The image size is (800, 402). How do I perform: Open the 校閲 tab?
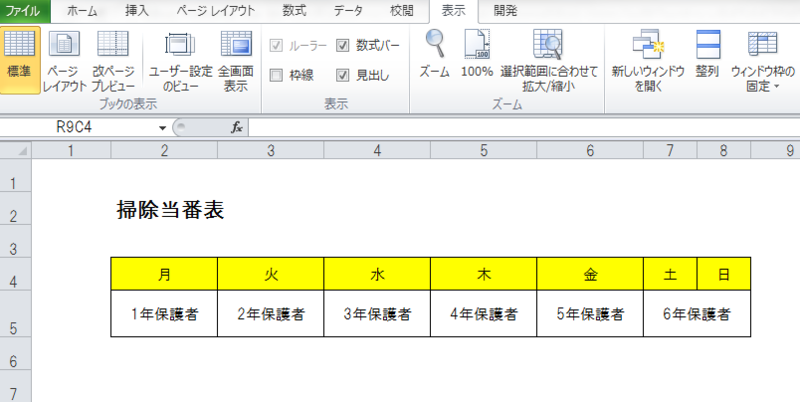click(402, 11)
